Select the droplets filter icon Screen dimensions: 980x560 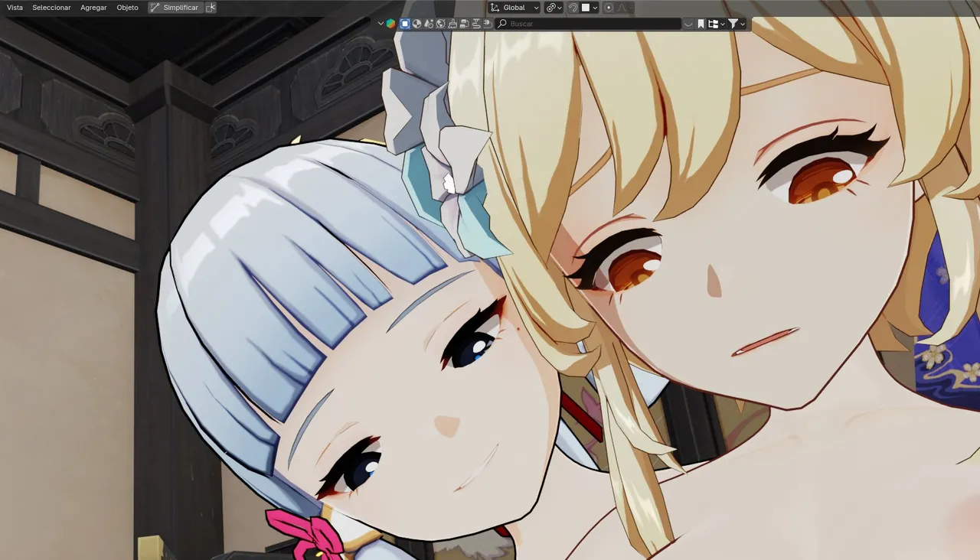(429, 24)
